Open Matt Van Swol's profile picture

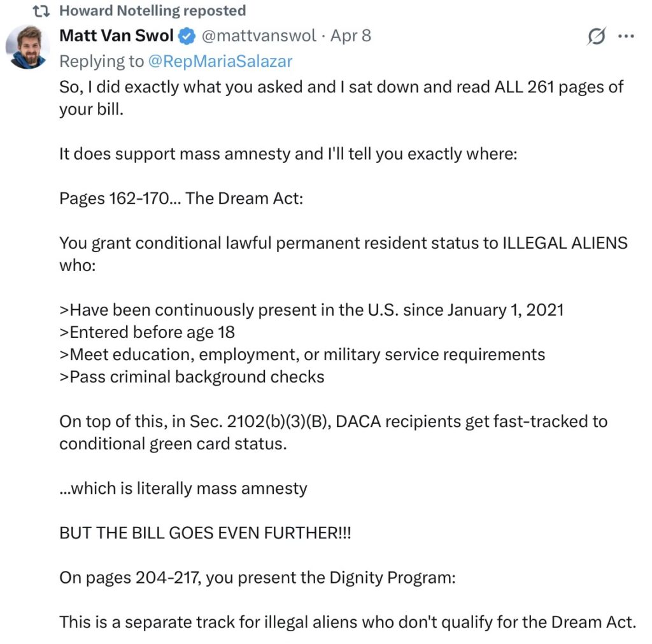[28, 47]
